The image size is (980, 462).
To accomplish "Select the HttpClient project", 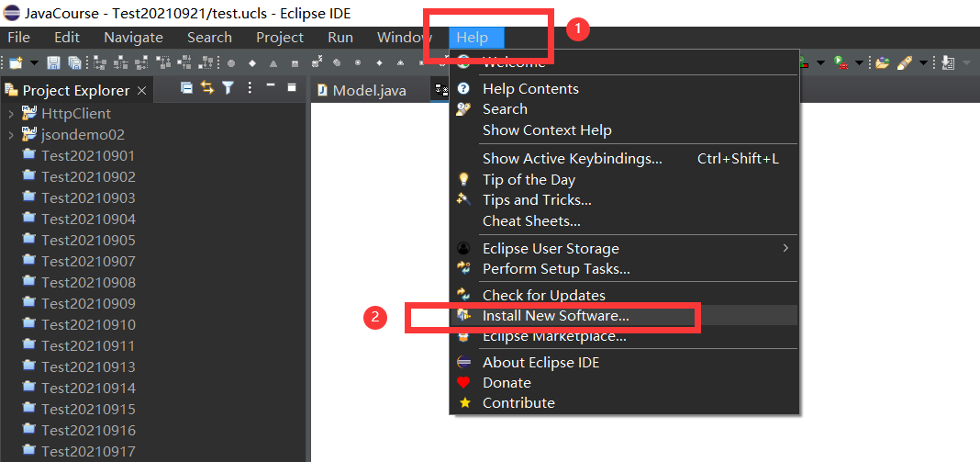I will pos(75,114).
